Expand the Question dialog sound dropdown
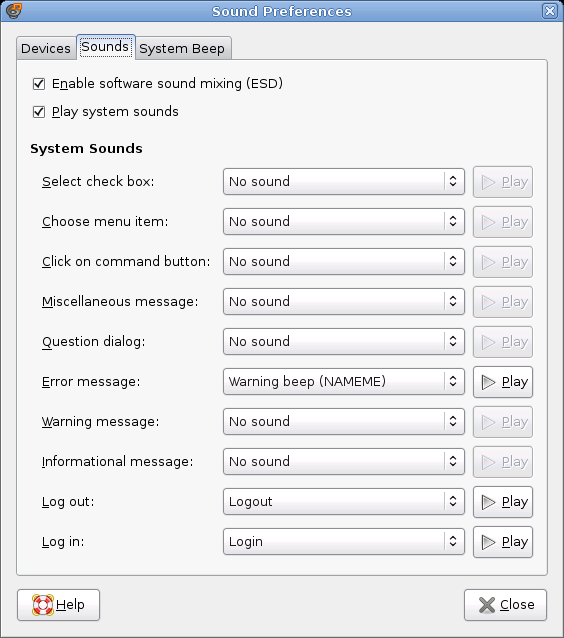The width and height of the screenshot is (564, 638). pos(344,342)
